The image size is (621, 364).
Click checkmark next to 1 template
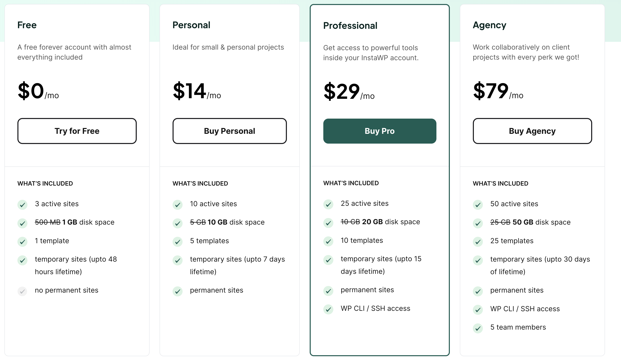click(22, 242)
